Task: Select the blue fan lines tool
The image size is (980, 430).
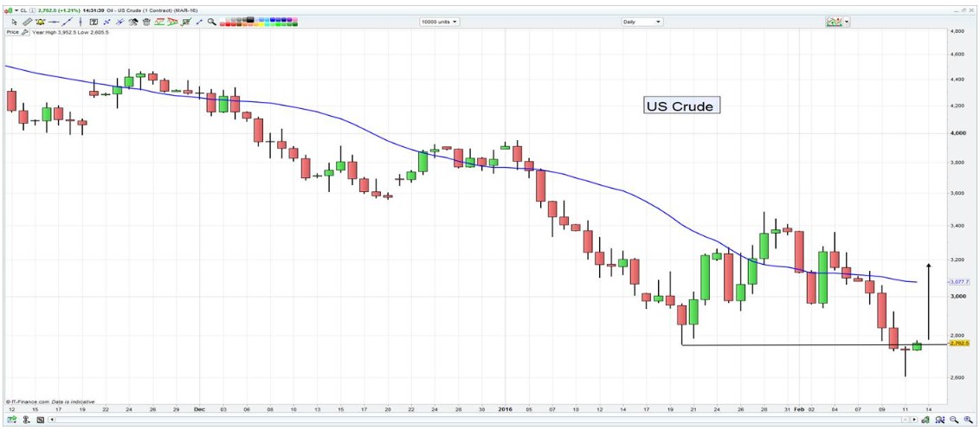Action: [120, 22]
